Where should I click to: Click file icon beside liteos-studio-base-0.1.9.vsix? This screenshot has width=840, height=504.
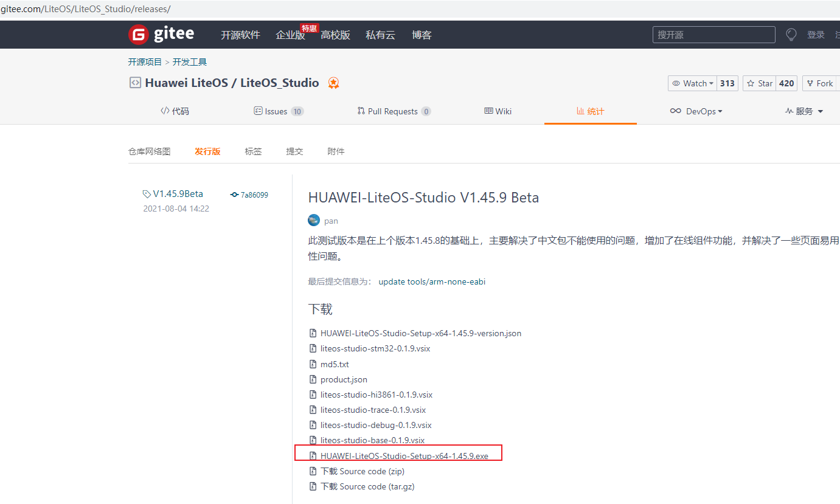(x=313, y=440)
